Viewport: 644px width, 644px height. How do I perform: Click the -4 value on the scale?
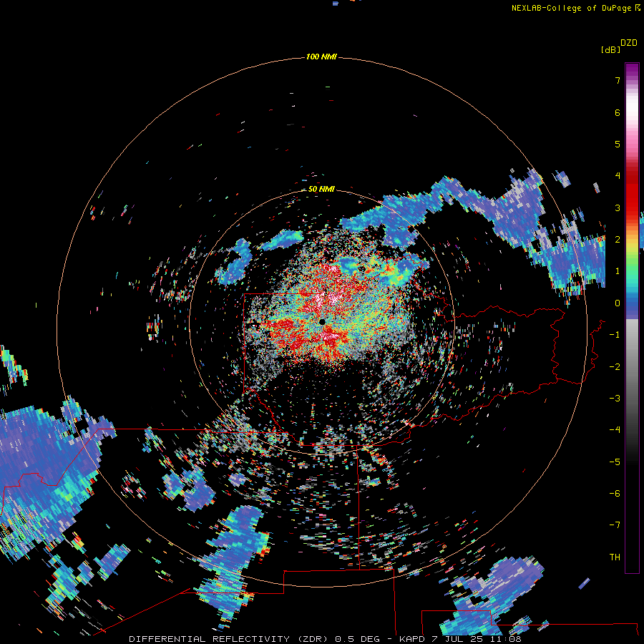615,430
